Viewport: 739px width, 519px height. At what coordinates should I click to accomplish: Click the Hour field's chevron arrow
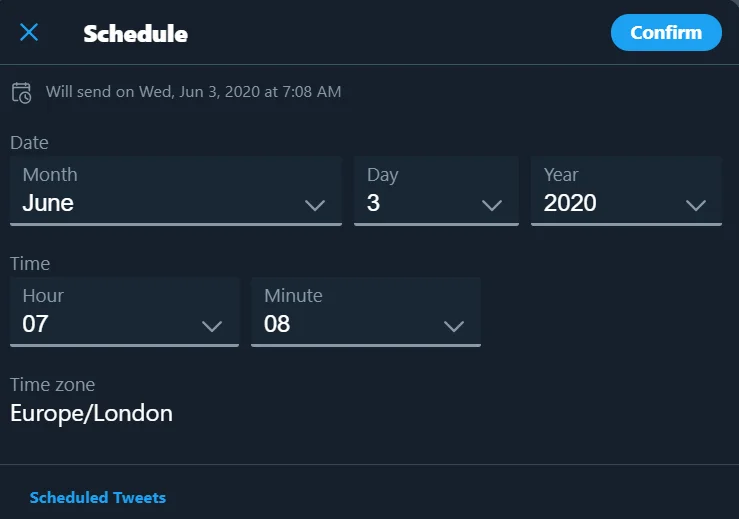(x=212, y=326)
